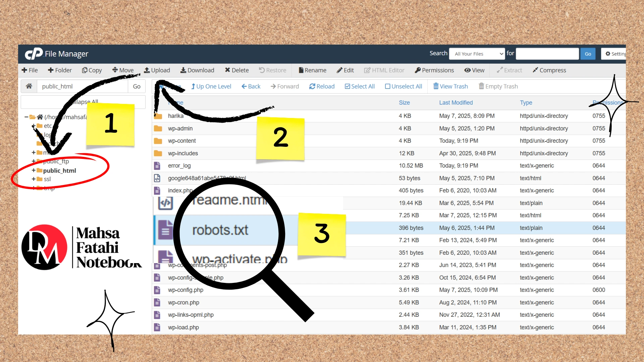Open the HTML Editor

pyautogui.click(x=384, y=70)
